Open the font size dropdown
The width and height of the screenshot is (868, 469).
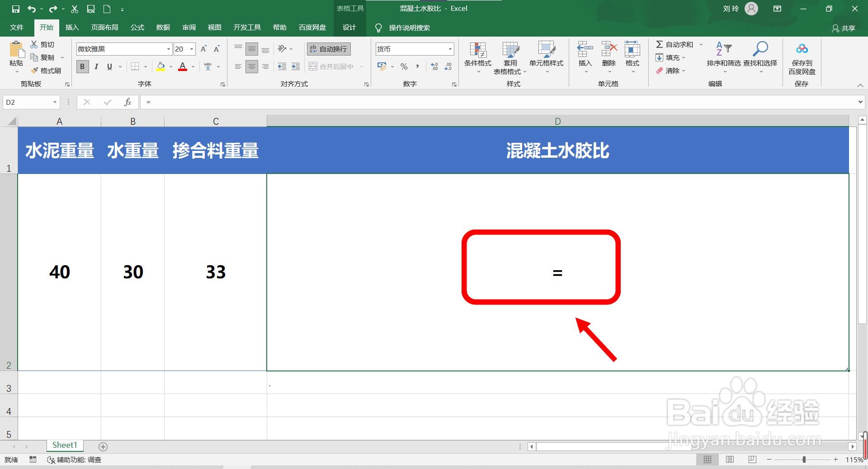[191, 49]
